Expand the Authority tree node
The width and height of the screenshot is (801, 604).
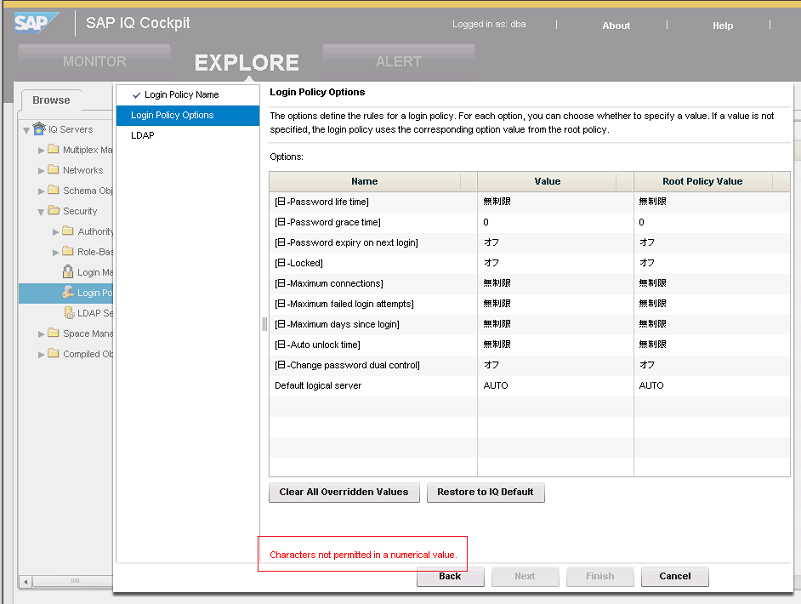[56, 232]
